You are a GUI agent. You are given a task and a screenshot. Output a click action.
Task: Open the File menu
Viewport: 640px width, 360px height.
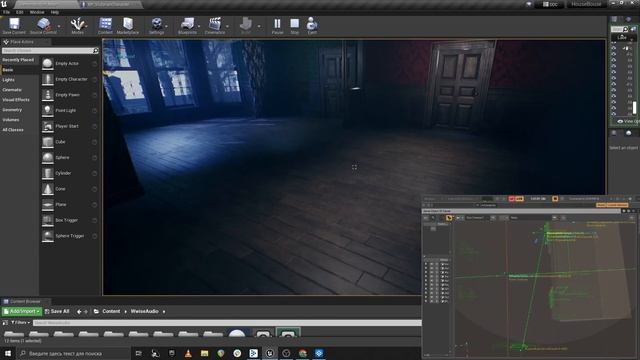[6, 12]
